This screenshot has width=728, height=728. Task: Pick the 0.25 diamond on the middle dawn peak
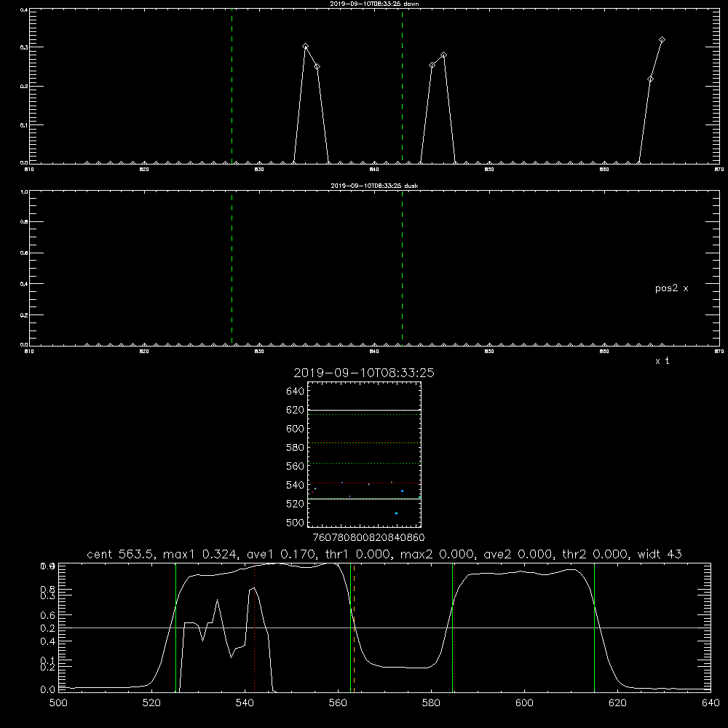[x=432, y=66]
